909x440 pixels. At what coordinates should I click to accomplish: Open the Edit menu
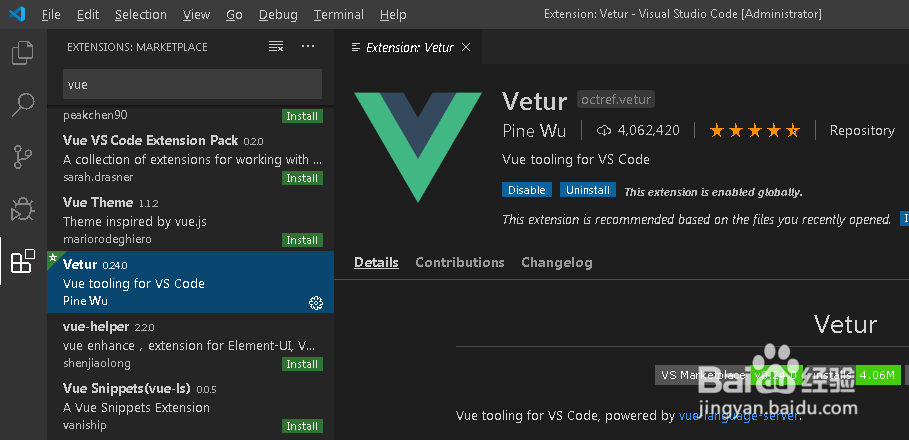click(x=88, y=14)
